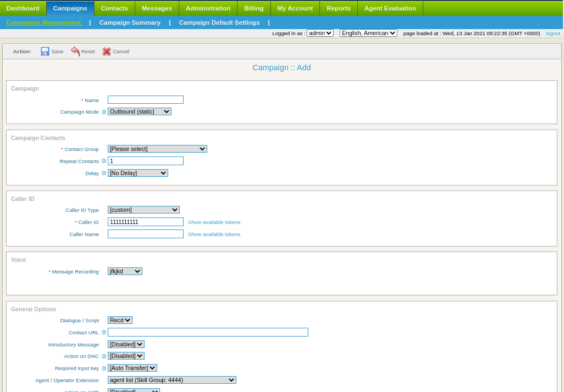Open the Campaign Mode dropdown

[x=140, y=112]
